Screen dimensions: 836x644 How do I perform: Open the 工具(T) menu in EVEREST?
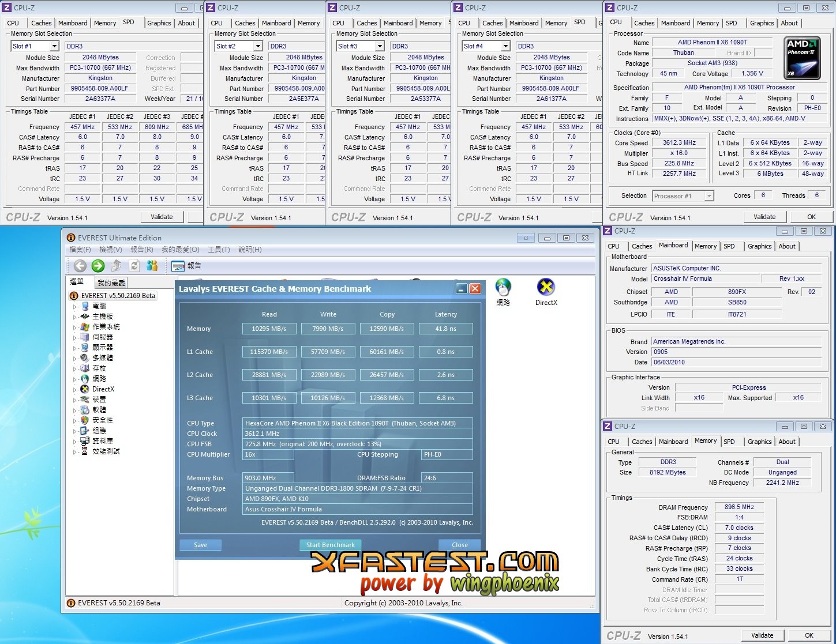pos(219,250)
